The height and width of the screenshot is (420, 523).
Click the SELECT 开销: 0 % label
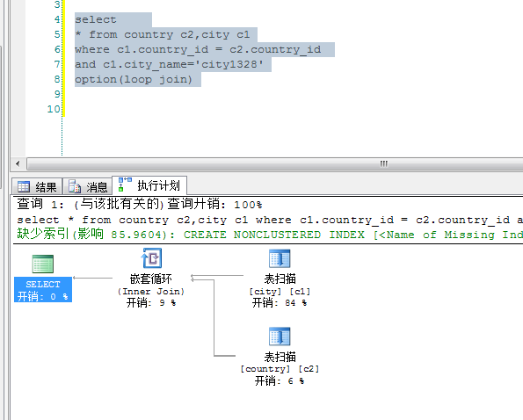point(43,290)
